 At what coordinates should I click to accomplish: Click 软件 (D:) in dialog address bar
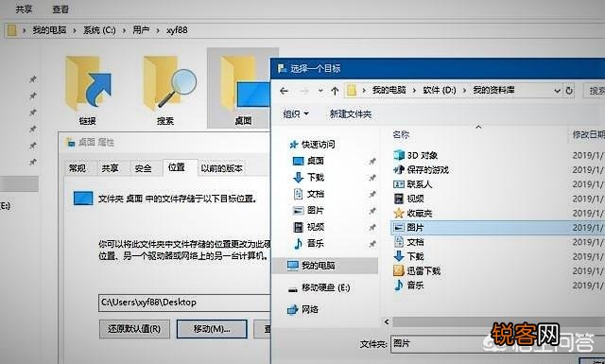440,91
